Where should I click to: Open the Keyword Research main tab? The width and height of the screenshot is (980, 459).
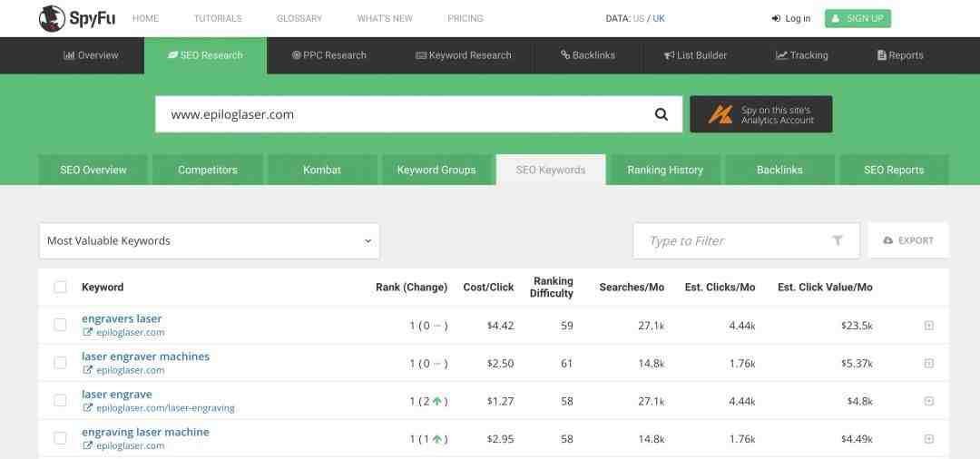coord(463,55)
